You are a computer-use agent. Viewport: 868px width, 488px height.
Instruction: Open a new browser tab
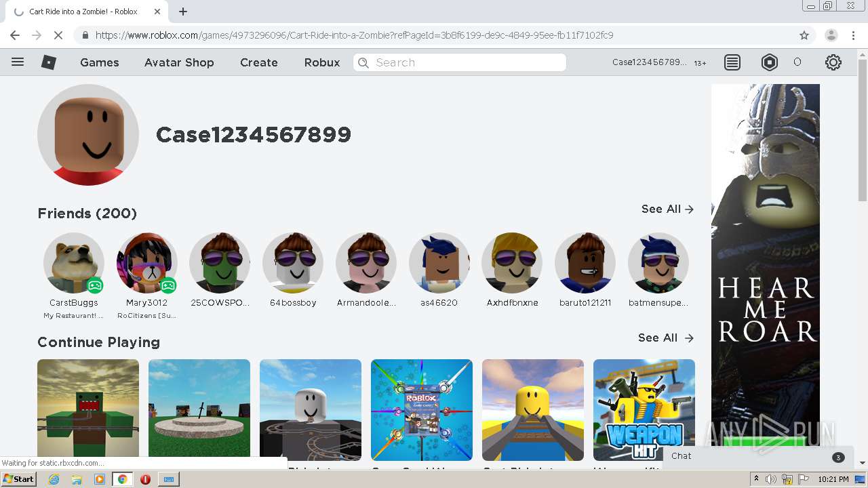(183, 12)
